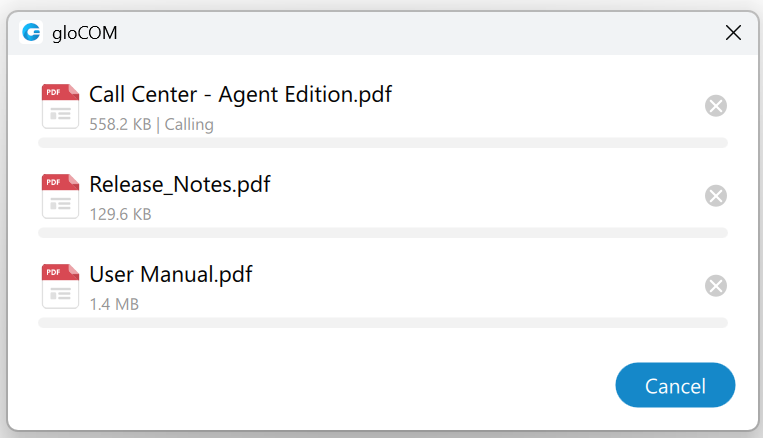The height and width of the screenshot is (438, 763).
Task: Click the Release_Notes PDF file icon
Action: click(x=60, y=196)
